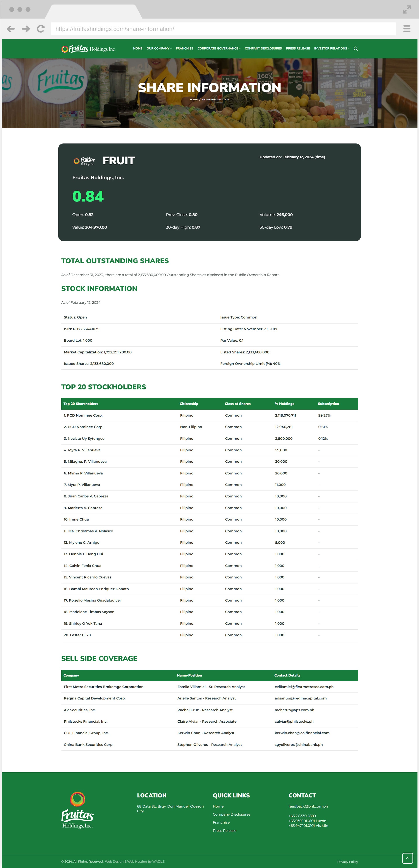
Task: Select shareholder Lester C. Yu
Action: (77, 635)
